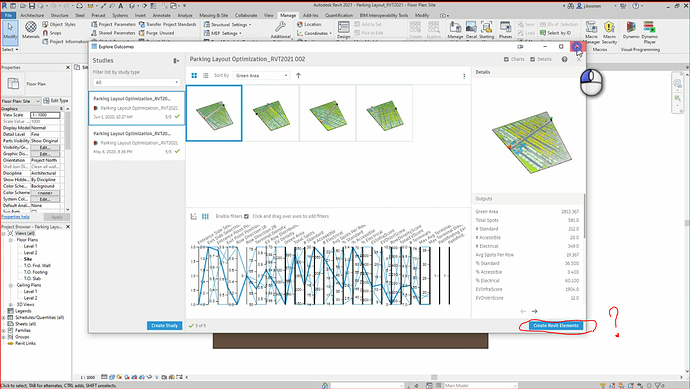Click Edit for Visibility/Graphics overrides
This screenshot has width=690, height=389.
point(44,147)
